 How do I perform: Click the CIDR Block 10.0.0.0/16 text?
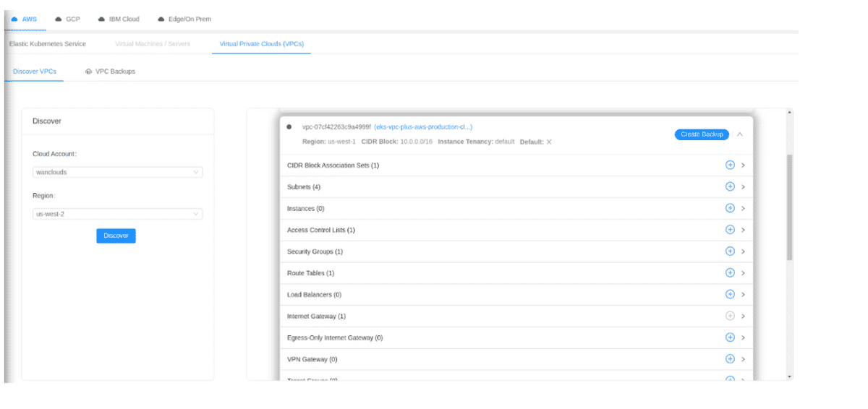pos(396,142)
